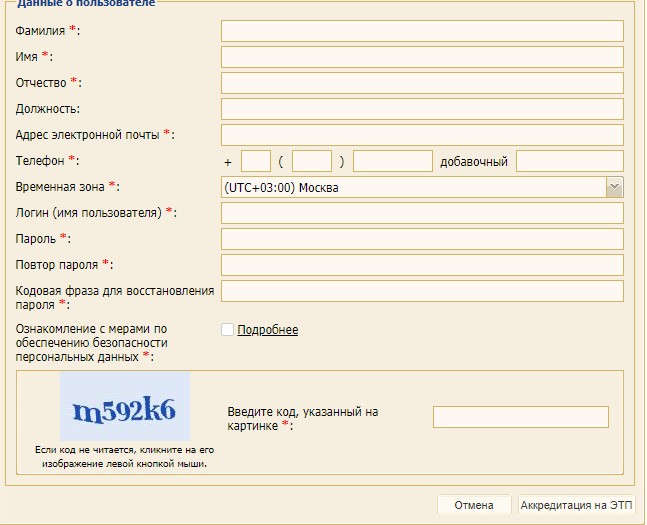The width and height of the screenshot is (647, 525).
Task: Click the captcha code entry field
Action: [x=520, y=417]
